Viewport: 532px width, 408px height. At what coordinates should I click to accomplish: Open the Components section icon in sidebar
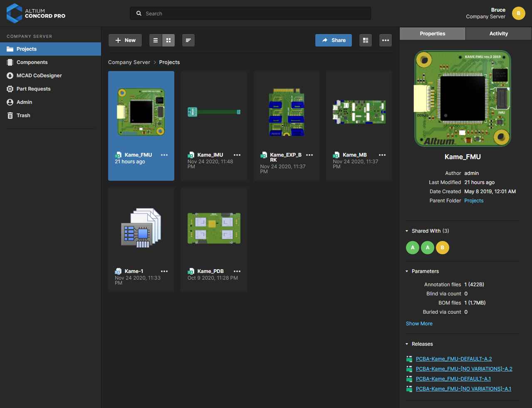[x=10, y=62]
